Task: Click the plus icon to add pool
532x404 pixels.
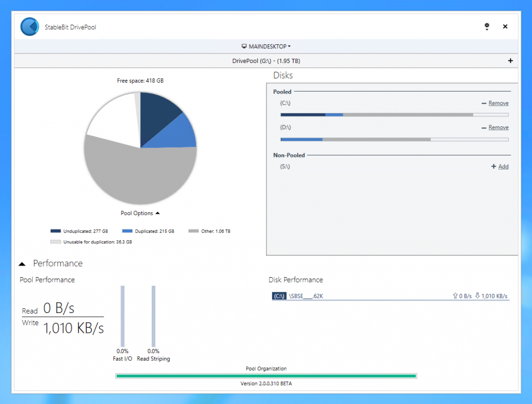Action: (510, 61)
